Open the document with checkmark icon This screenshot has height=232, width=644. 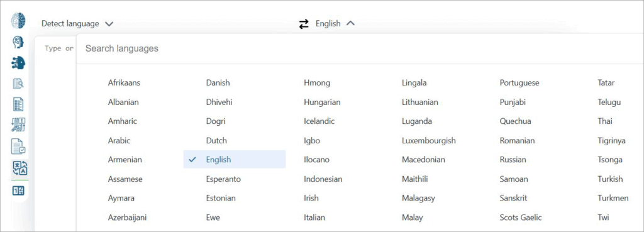pos(18,146)
